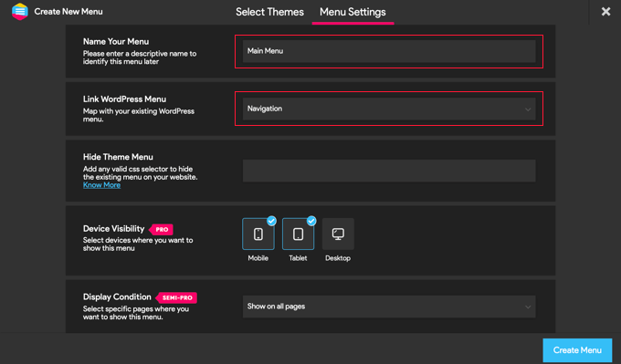621x364 pixels.
Task: Click the Create New Menu title text
Action: 68,12
